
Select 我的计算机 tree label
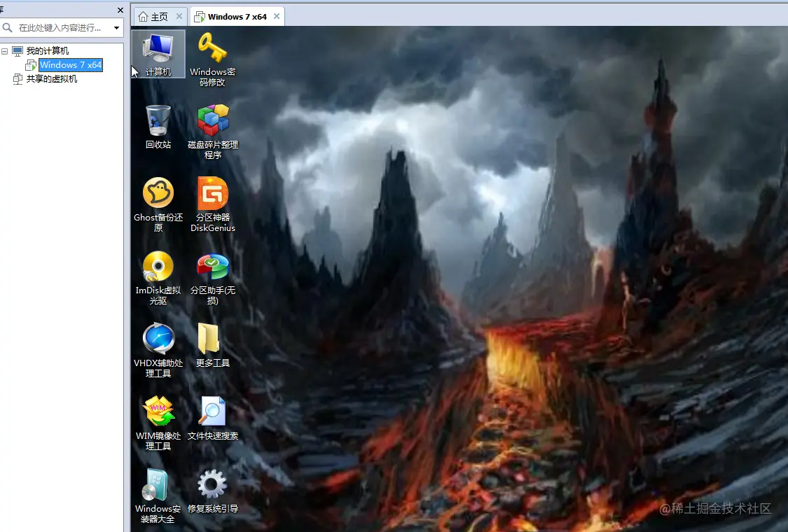(x=48, y=50)
